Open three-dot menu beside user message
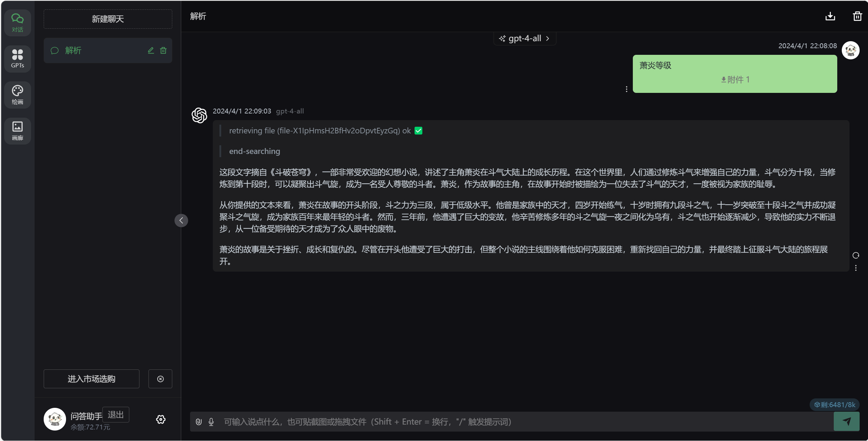 coord(626,89)
